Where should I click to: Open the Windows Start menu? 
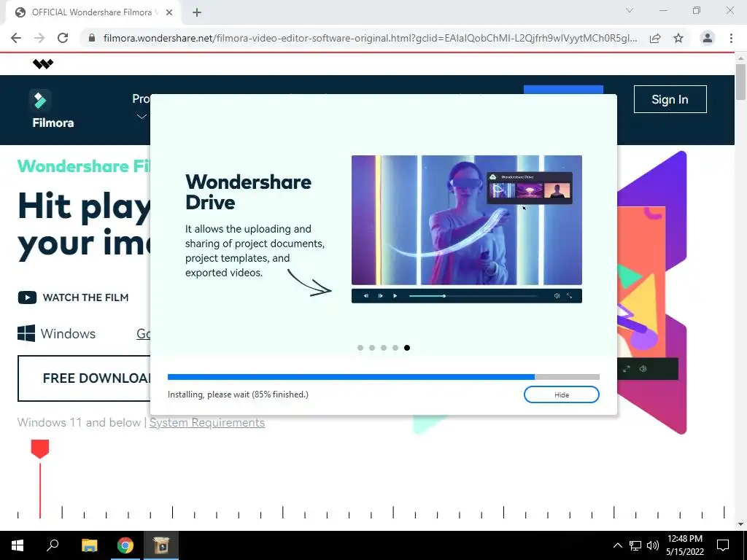pos(18,545)
